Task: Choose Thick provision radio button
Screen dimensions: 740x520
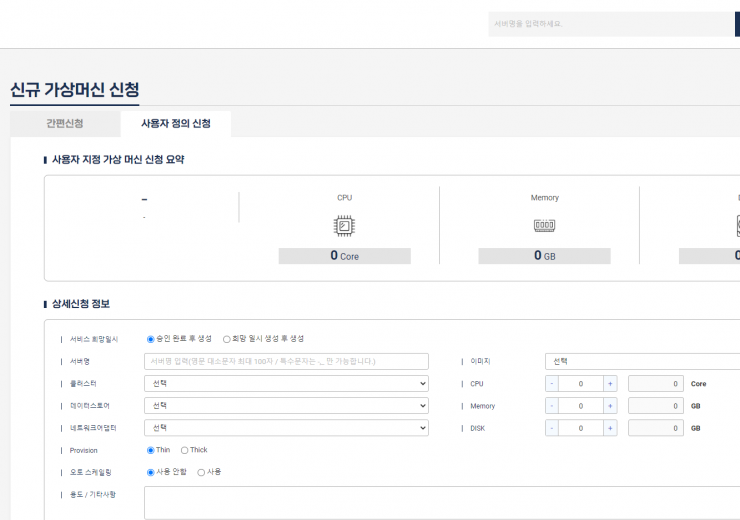Action: click(185, 450)
